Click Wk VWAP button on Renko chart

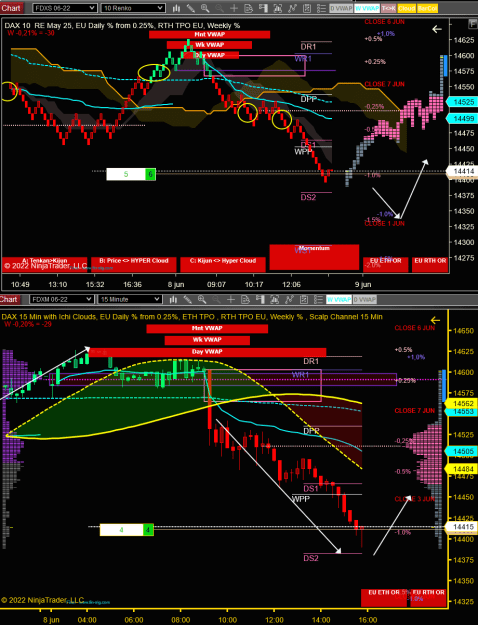(x=209, y=45)
